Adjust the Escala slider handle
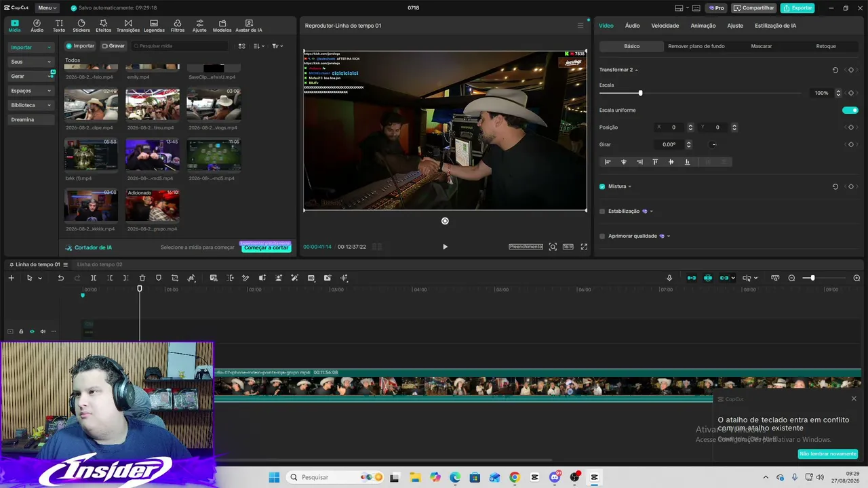 640,93
